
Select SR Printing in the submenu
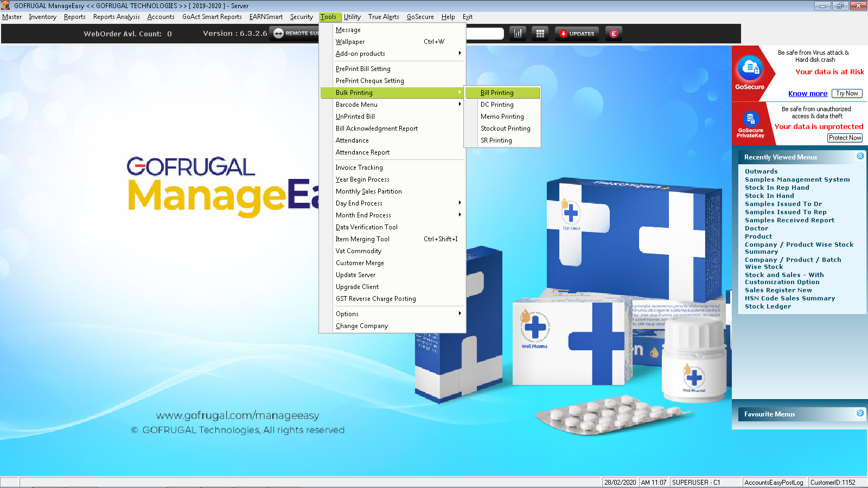(x=502, y=140)
